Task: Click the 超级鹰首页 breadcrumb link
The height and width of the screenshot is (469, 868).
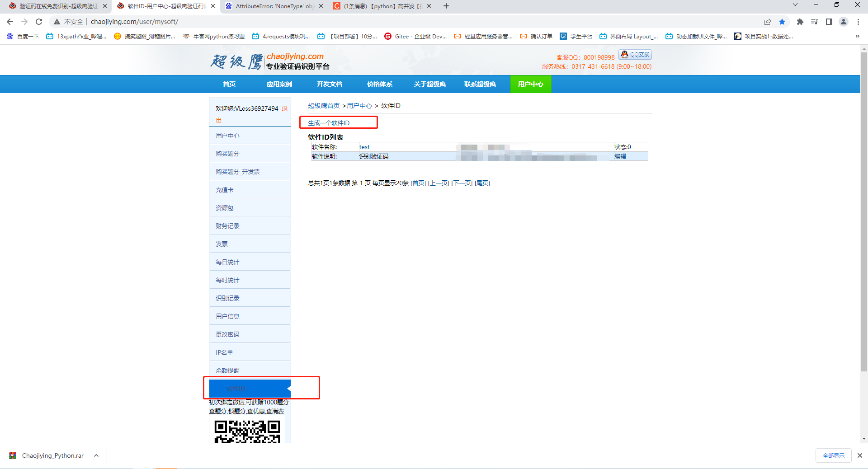Action: 324,106
